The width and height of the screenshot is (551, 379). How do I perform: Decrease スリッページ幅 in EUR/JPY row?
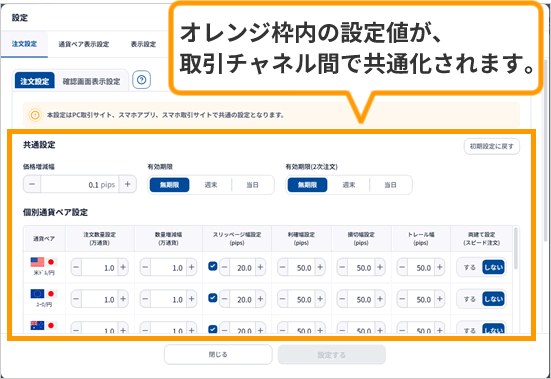point(225,299)
